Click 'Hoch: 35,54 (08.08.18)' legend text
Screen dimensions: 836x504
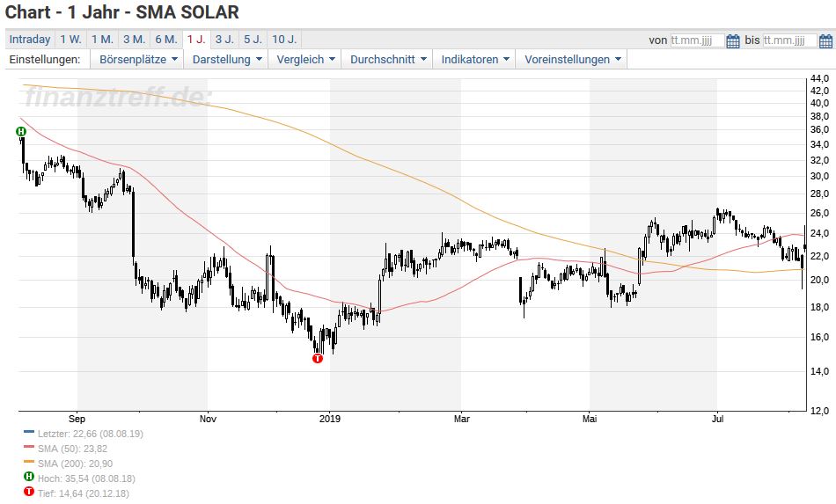(x=86, y=478)
